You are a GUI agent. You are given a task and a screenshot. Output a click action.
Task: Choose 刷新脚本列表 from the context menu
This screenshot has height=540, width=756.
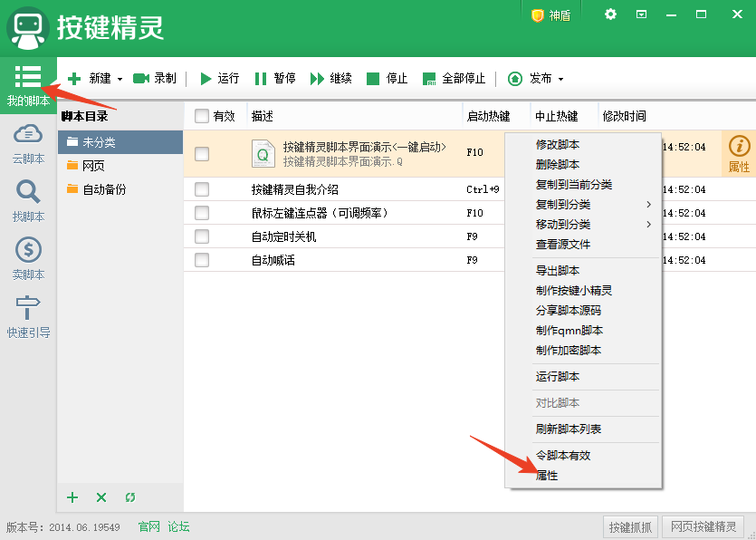583,429
